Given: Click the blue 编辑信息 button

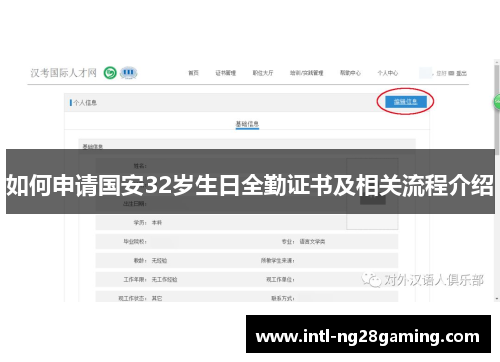Looking at the screenshot, I should point(406,102).
